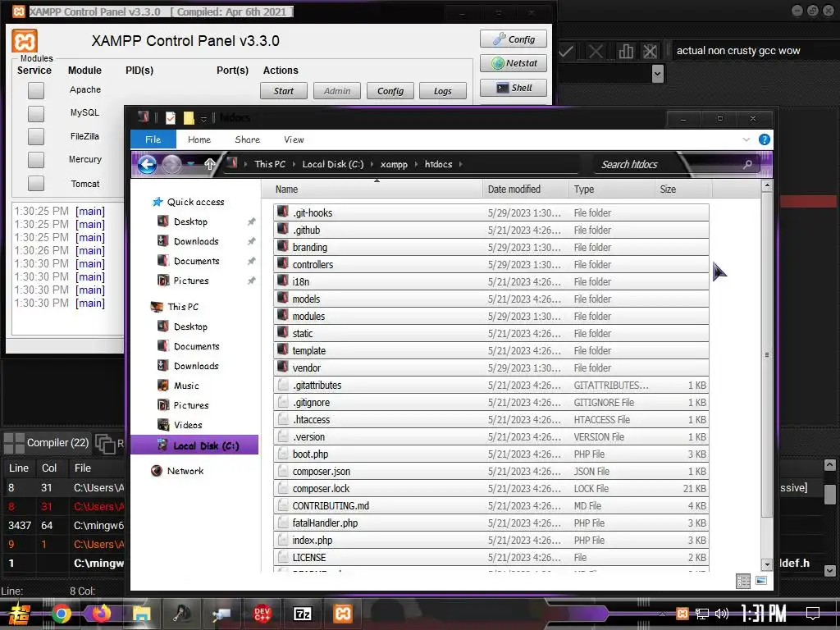Open Customize Quick Access Toolbar dropdown
Viewport: 840px width, 630px height.
tap(203, 119)
